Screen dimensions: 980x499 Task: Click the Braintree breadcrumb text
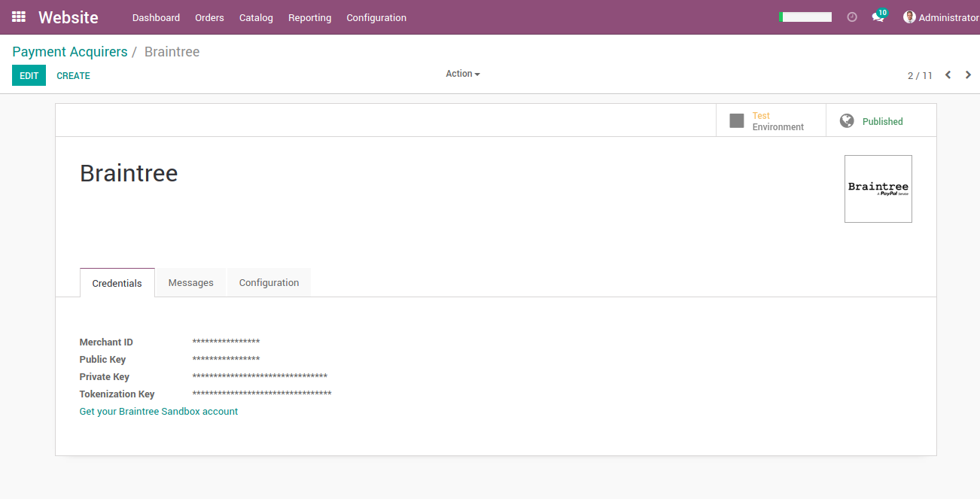(x=172, y=52)
